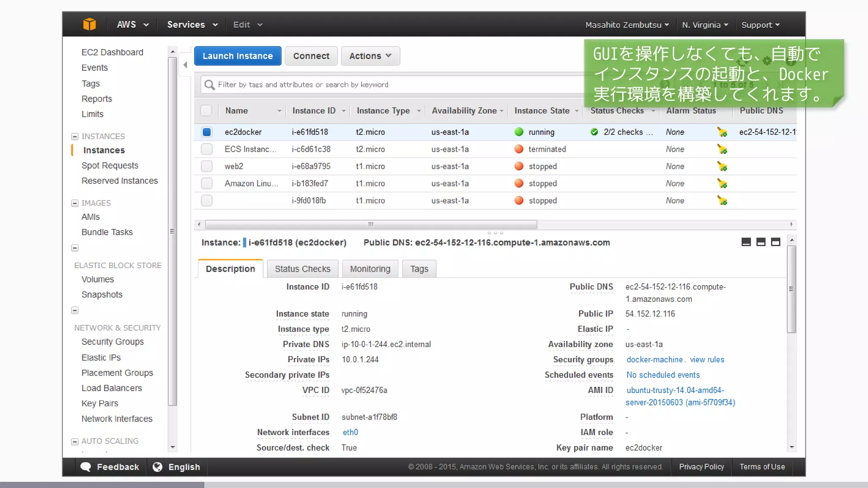Open Spot Requests in the sidebar
This screenshot has height=488, width=868.
click(110, 166)
